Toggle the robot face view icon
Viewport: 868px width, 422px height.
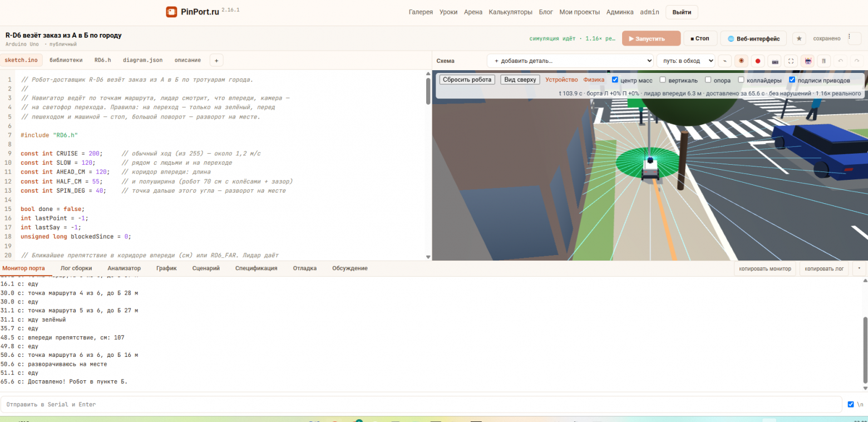807,61
